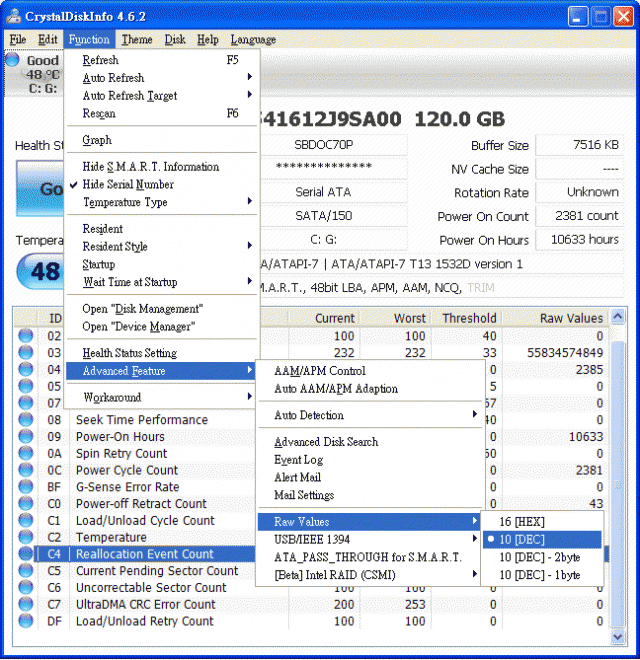
Task: Click the status orb next to Power Cycle Count
Action: click(26, 470)
